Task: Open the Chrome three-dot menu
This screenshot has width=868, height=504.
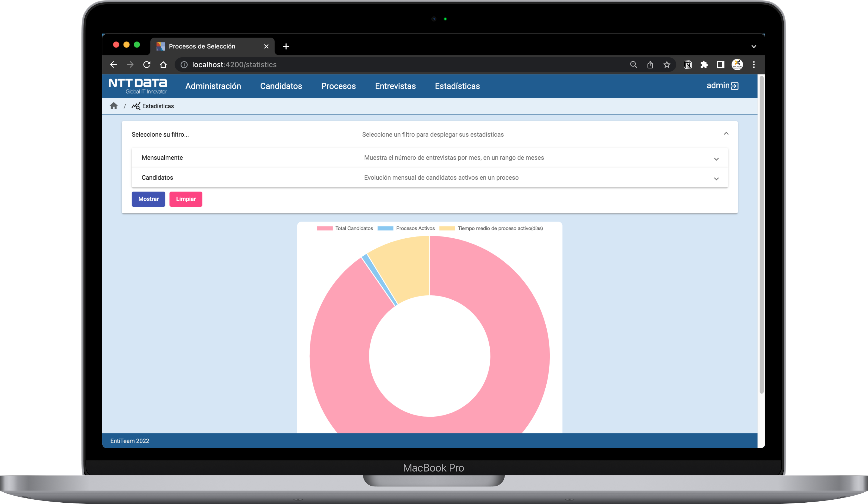Action: (x=754, y=65)
